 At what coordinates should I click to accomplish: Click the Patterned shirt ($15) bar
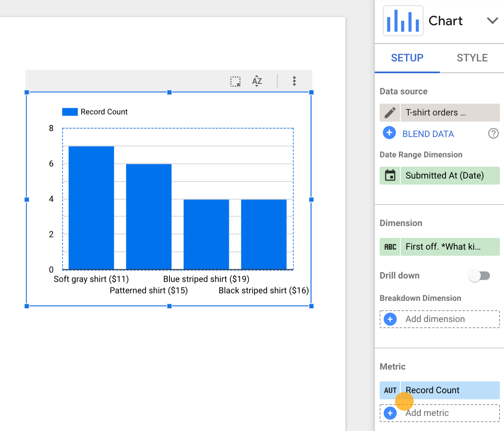[x=149, y=217]
